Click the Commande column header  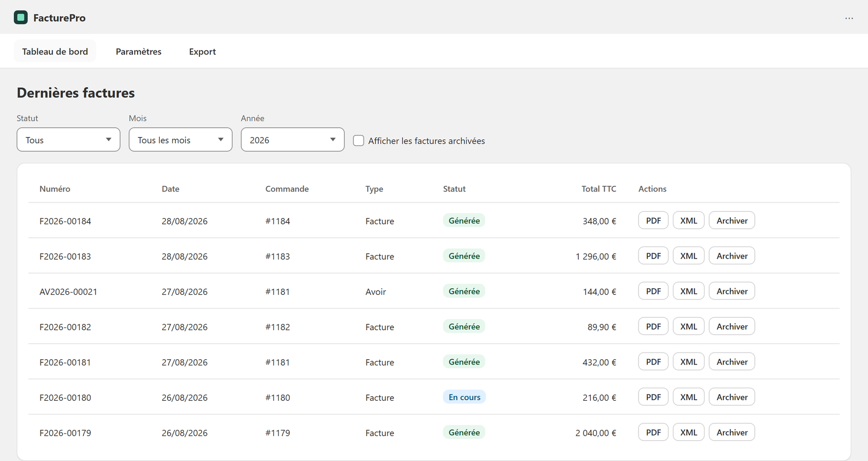pyautogui.click(x=287, y=189)
